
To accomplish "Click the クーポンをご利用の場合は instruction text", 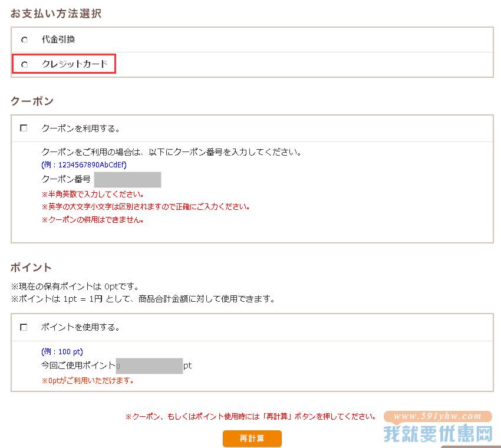I will point(172,152).
